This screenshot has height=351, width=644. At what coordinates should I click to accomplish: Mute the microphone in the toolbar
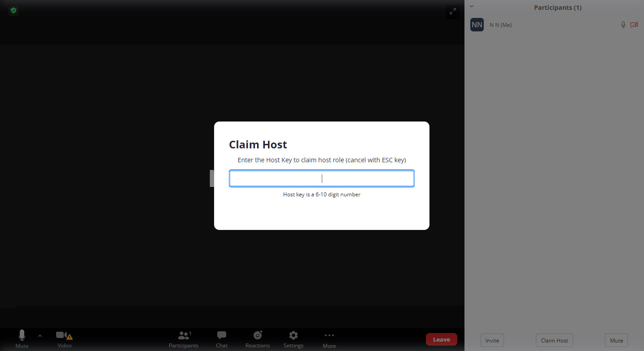tap(22, 339)
